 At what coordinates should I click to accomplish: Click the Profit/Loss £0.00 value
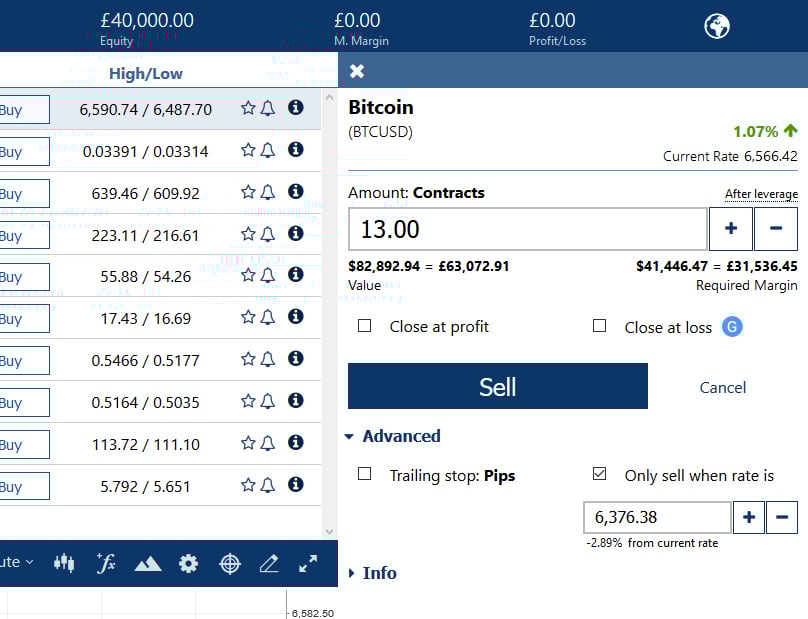tap(552, 21)
